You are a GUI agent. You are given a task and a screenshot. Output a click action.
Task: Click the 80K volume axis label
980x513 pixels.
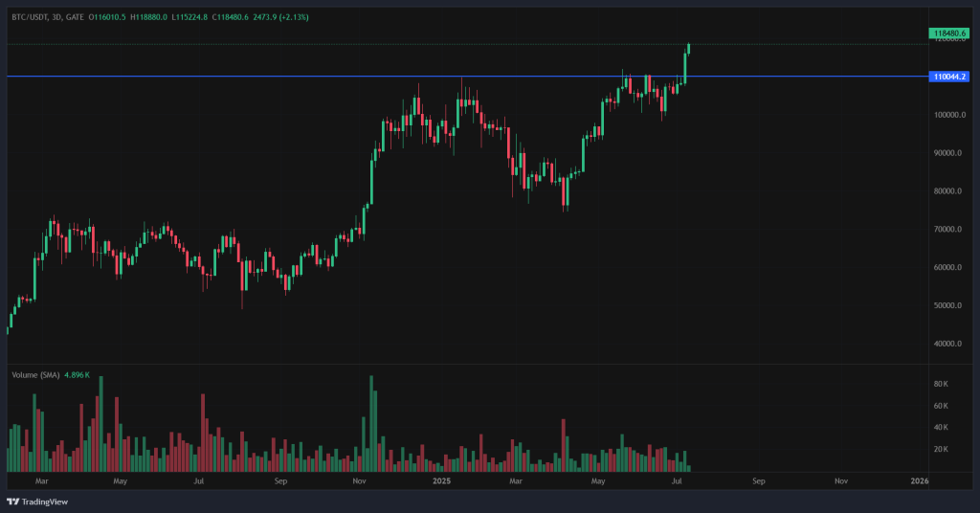point(940,384)
